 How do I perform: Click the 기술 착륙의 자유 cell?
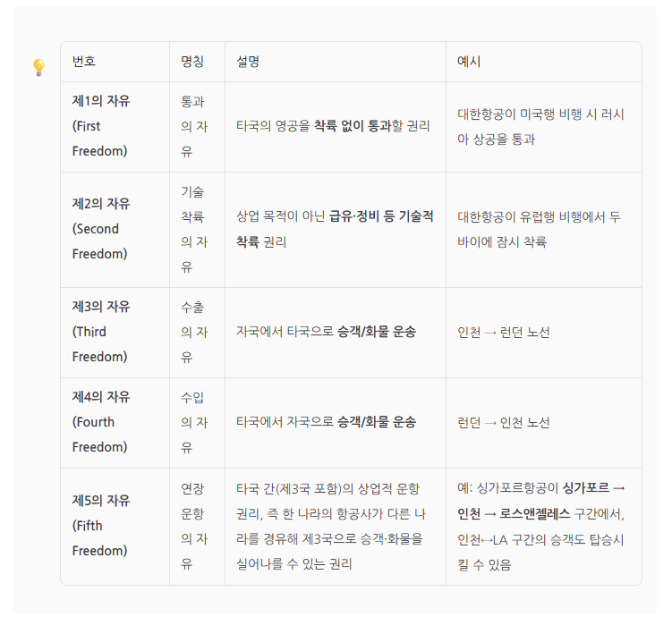(192, 229)
